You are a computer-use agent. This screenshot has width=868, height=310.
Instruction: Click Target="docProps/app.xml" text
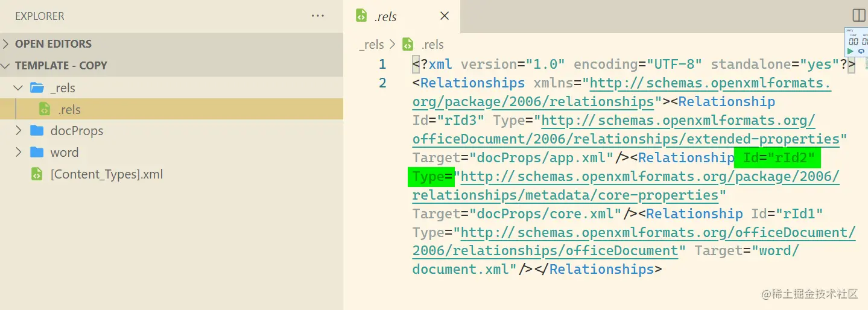513,158
